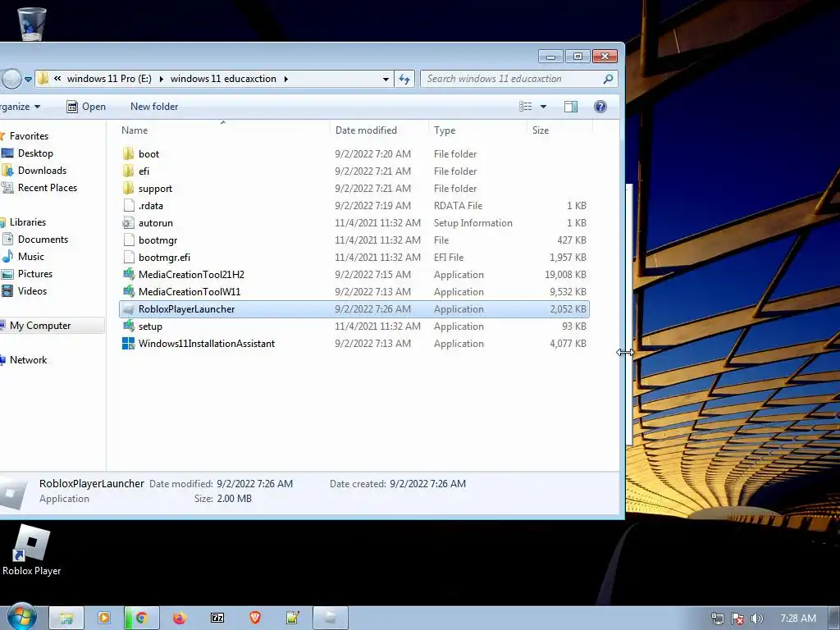Select the MediaCreationTool21H2 application icon
Viewport: 840px width, 630px height.
pos(128,274)
